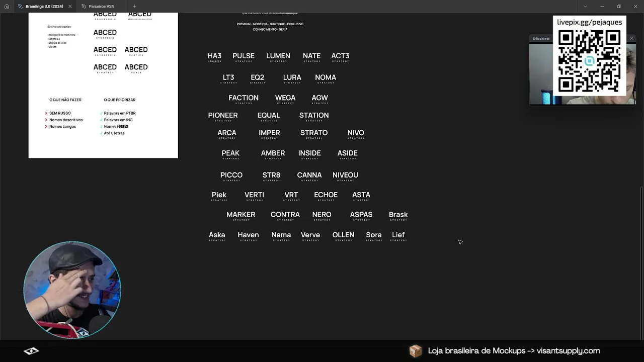Click the 'O QUE PRIORIZAR' heading
The width and height of the screenshot is (644, 362).
(x=119, y=100)
